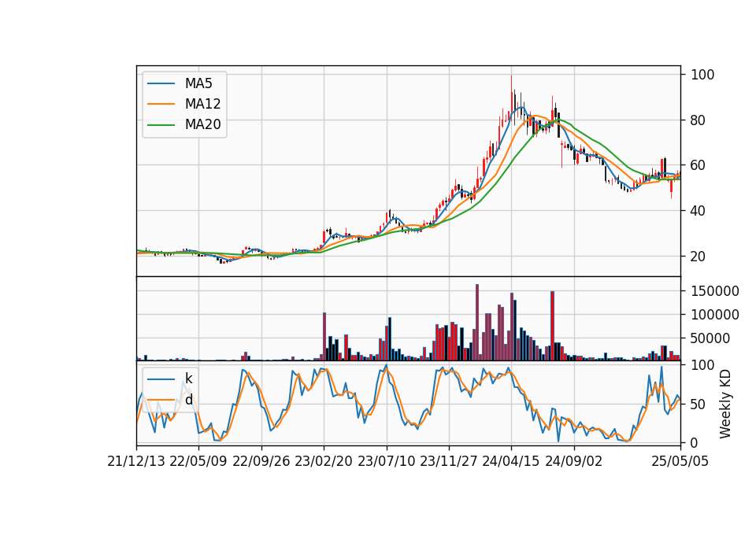756x543 pixels.
Task: Click the price axis label 60
Action: [x=699, y=165]
